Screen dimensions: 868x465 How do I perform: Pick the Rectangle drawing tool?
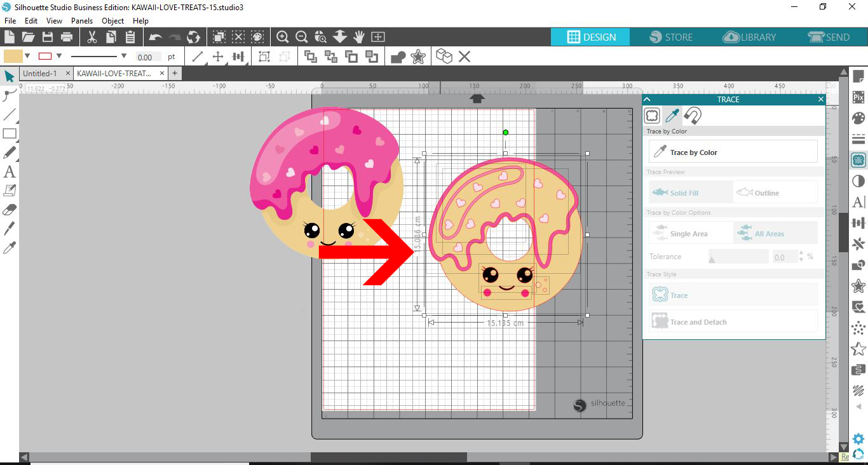point(10,134)
